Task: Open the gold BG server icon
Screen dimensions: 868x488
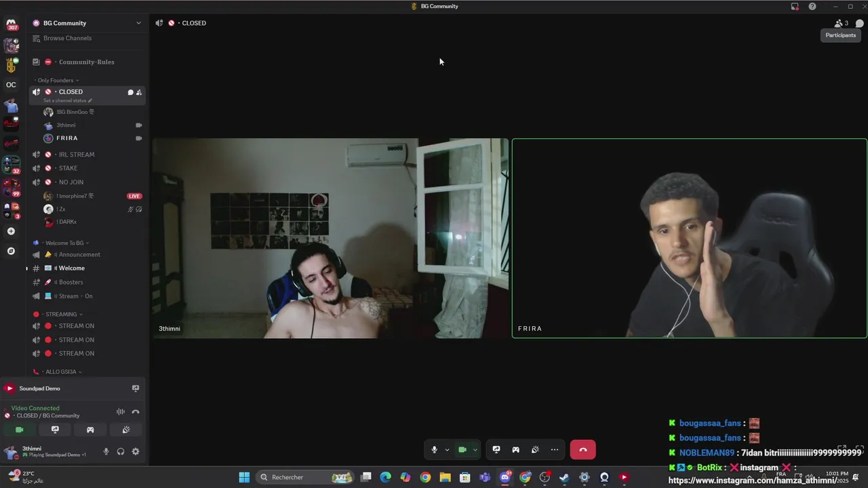Action: point(11,66)
